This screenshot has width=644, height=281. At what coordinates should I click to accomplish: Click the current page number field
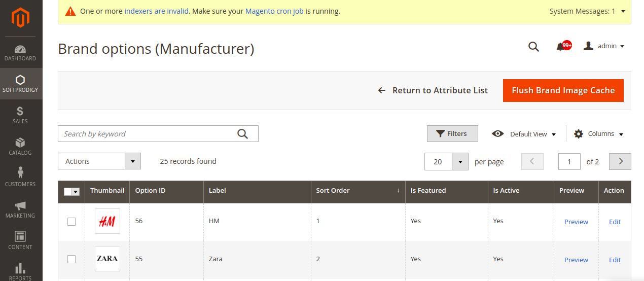pyautogui.click(x=569, y=161)
